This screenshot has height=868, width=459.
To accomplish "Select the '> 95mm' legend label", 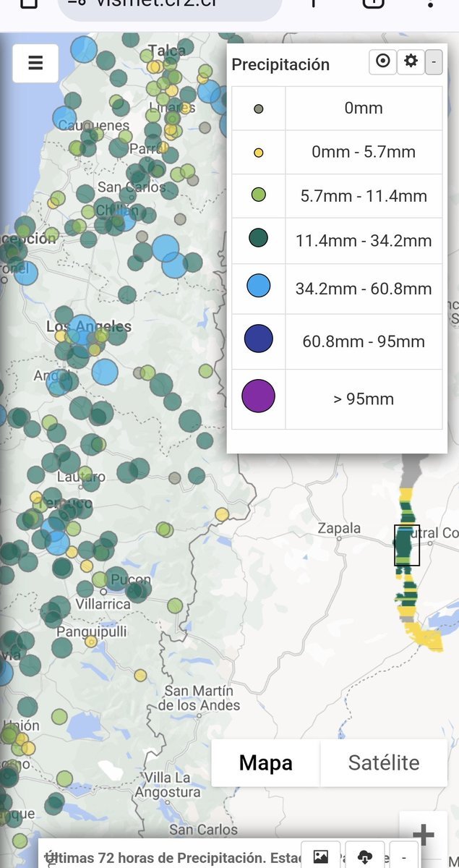I will [x=364, y=399].
